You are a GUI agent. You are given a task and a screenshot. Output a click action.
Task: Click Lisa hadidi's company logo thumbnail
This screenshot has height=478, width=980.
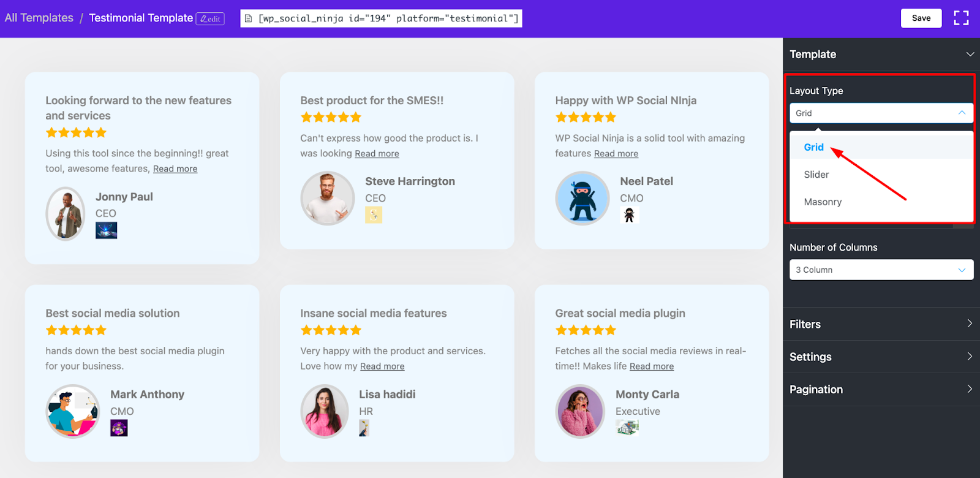pyautogui.click(x=364, y=428)
